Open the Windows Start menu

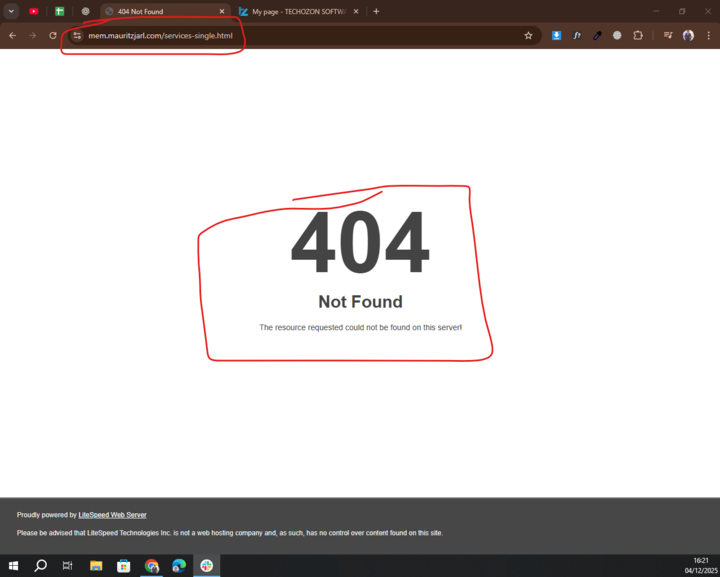click(x=13, y=565)
